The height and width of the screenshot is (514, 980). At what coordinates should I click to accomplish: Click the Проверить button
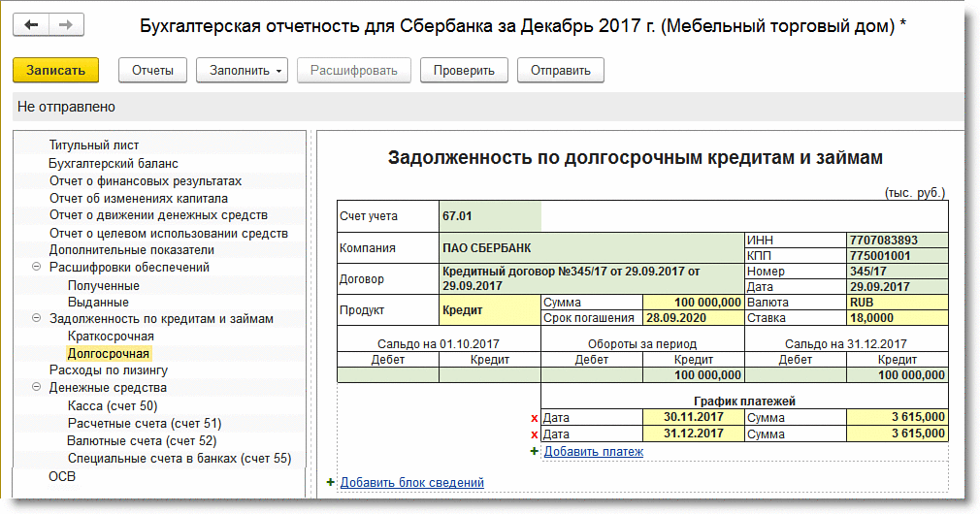464,70
